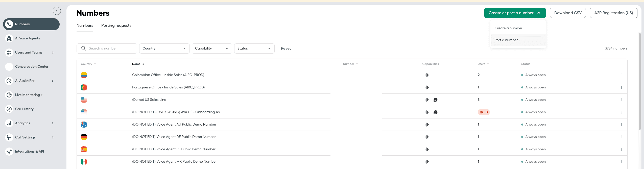
Task: Open the Country filter dropdown
Action: (x=164, y=49)
